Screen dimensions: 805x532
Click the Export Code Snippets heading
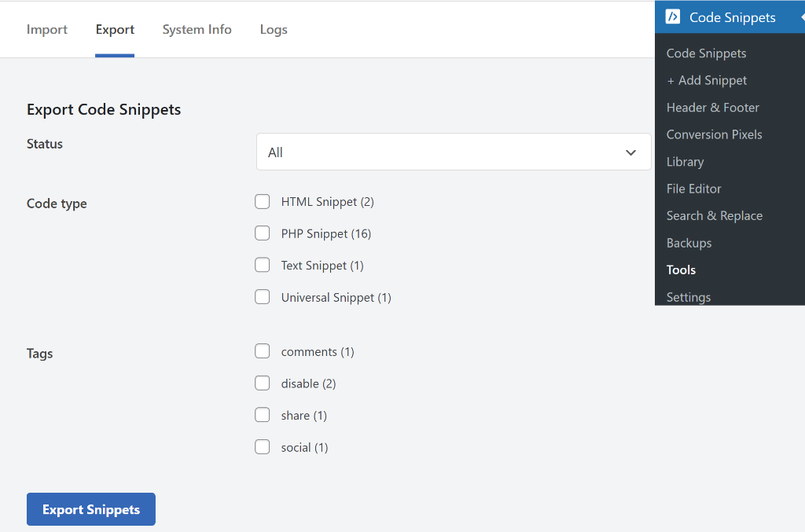tap(104, 109)
